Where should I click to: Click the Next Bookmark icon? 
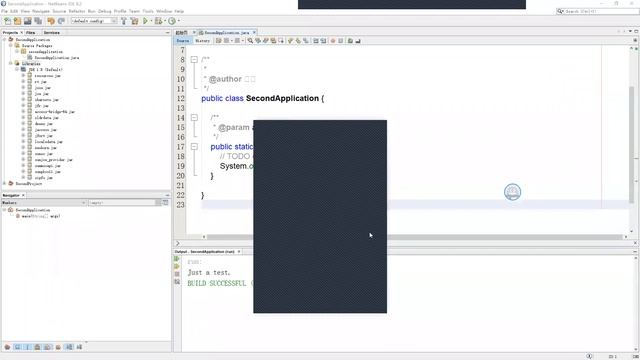click(x=298, y=41)
